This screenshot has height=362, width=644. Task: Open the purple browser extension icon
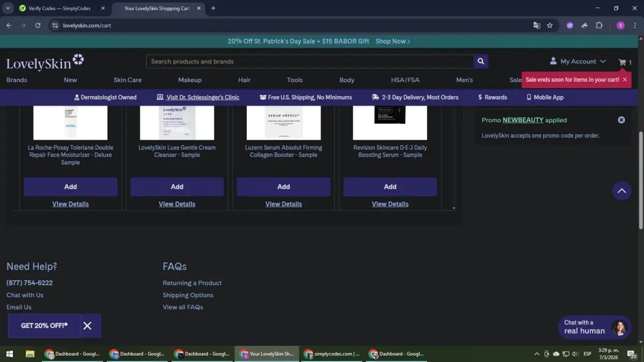[x=570, y=25]
